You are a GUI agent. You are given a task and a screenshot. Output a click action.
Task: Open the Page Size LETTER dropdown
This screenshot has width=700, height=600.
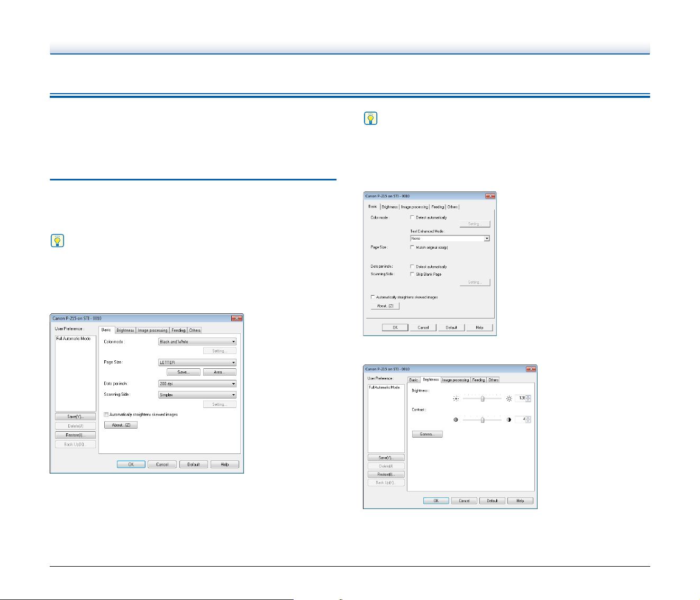[197, 362]
